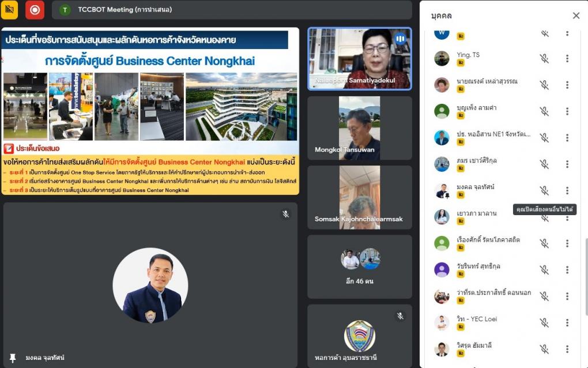Click the name เรืองศักดิ์ รัตนโภคาสถิต in the list

(x=488, y=239)
